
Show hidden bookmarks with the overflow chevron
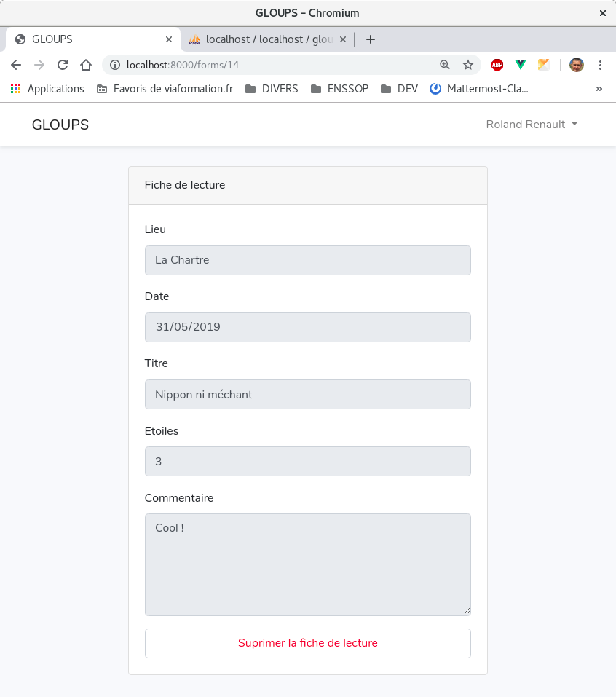pos(599,89)
